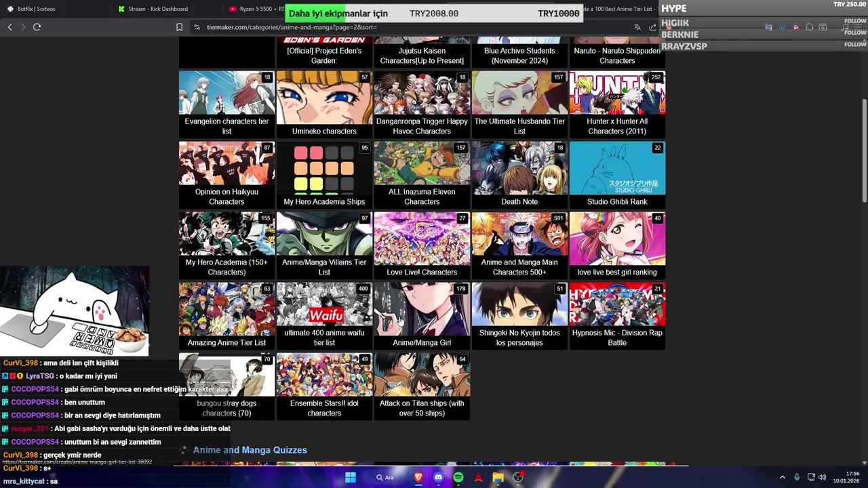
Task: Click the translate page icon in address bar
Action: click(x=637, y=27)
